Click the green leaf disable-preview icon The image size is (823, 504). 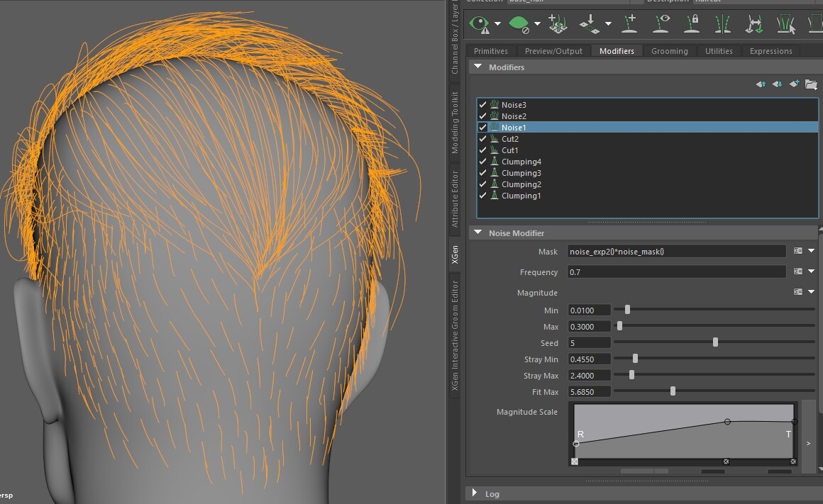pos(519,24)
